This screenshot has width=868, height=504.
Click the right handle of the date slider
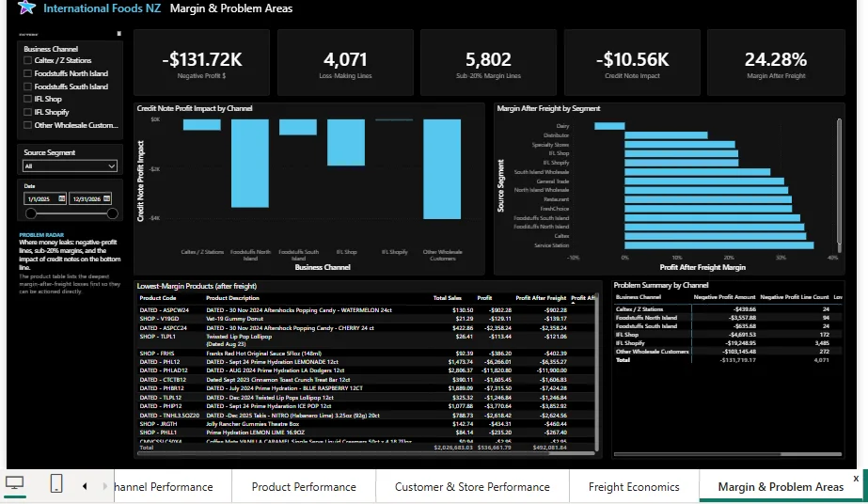(112, 213)
